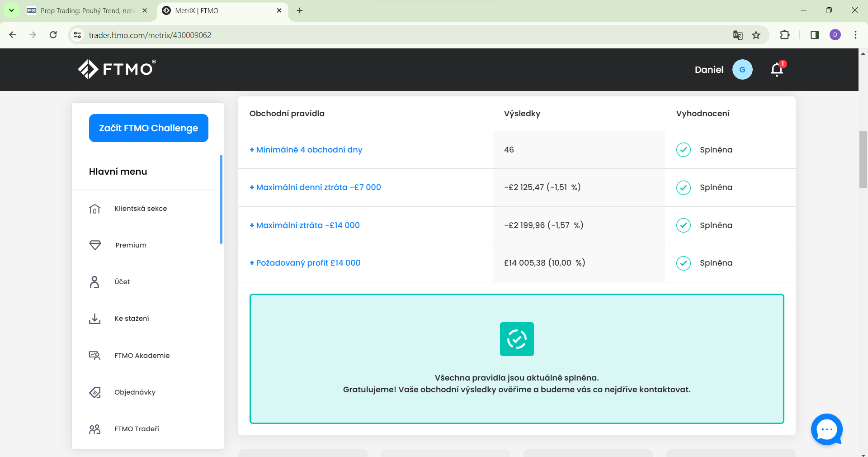The height and width of the screenshot is (457, 868).
Task: Click the Vyhodnocení column header
Action: click(703, 114)
